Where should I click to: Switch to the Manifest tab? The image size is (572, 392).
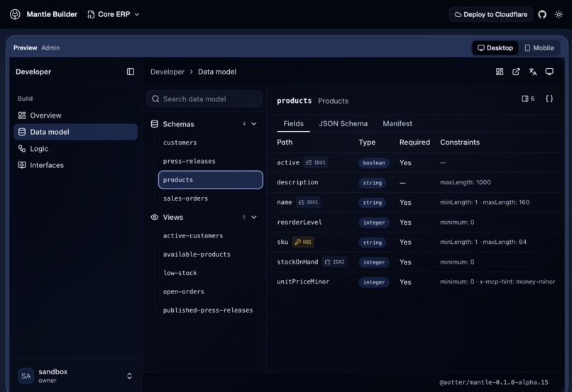click(397, 123)
